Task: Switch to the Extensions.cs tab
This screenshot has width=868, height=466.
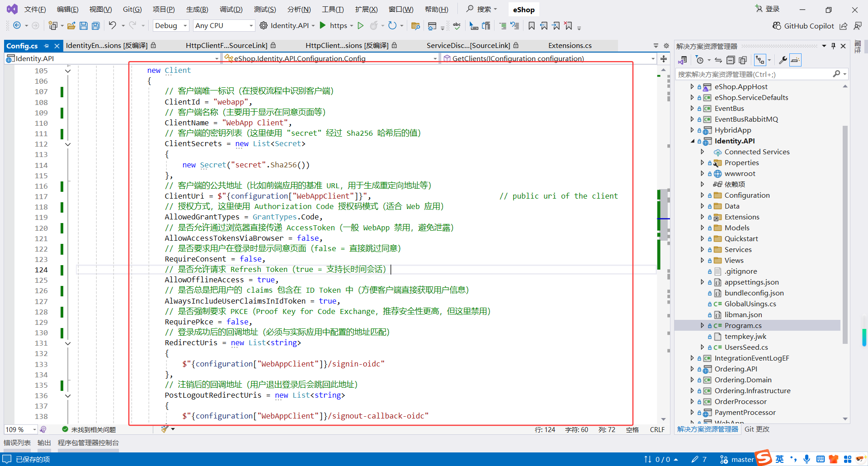Action: click(x=569, y=45)
